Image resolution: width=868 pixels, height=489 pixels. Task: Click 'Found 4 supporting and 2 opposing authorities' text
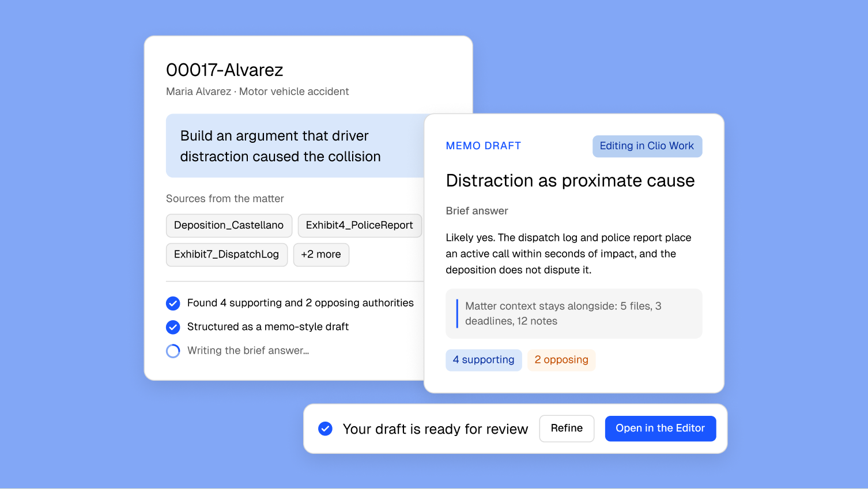click(300, 303)
